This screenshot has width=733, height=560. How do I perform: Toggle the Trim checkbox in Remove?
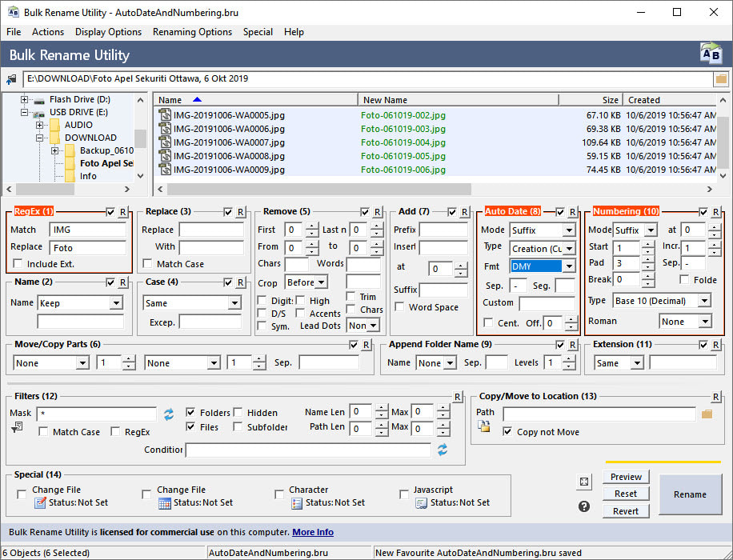350,296
